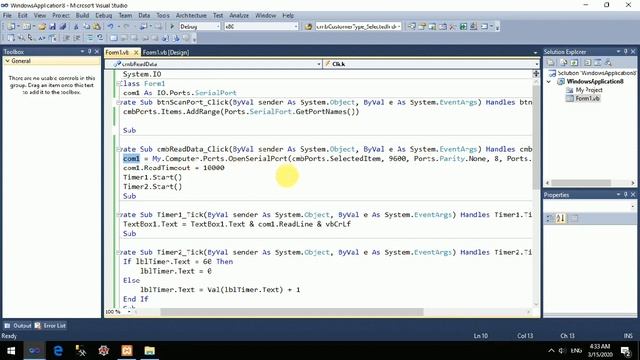
Task: Click the editor horizontal scrollbar thumb
Action: (292, 312)
